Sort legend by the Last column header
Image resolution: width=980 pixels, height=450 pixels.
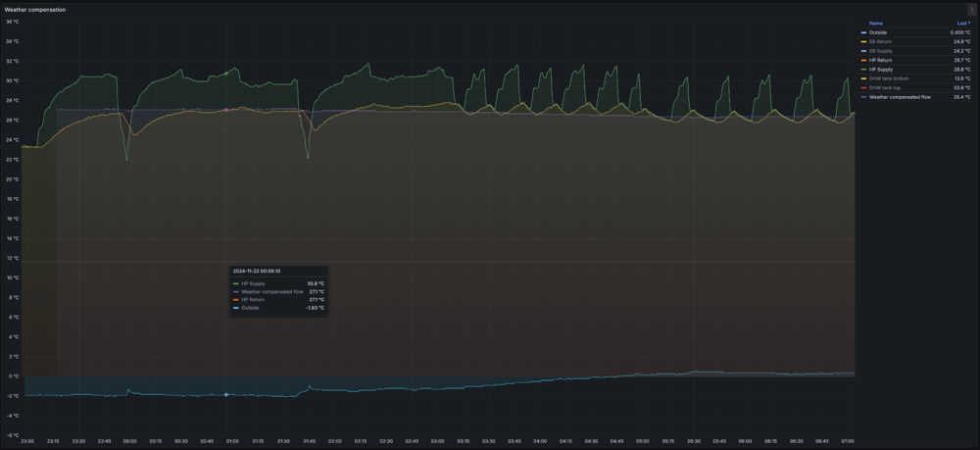click(x=963, y=24)
